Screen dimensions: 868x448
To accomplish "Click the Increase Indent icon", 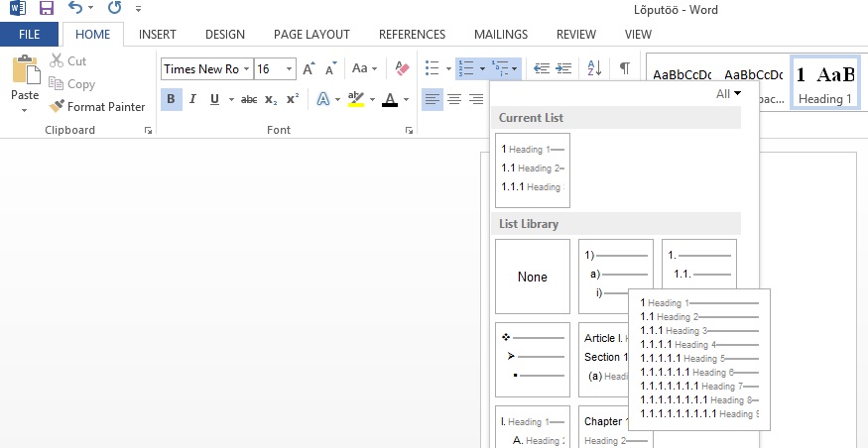I will tap(563, 68).
